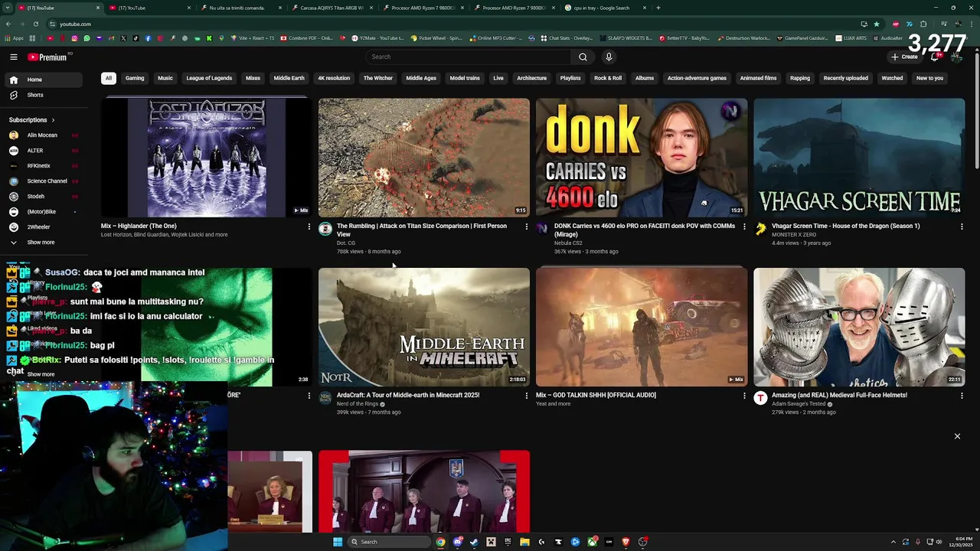Select the Recently uploaded chip
The width and height of the screenshot is (980, 551).
[845, 78]
